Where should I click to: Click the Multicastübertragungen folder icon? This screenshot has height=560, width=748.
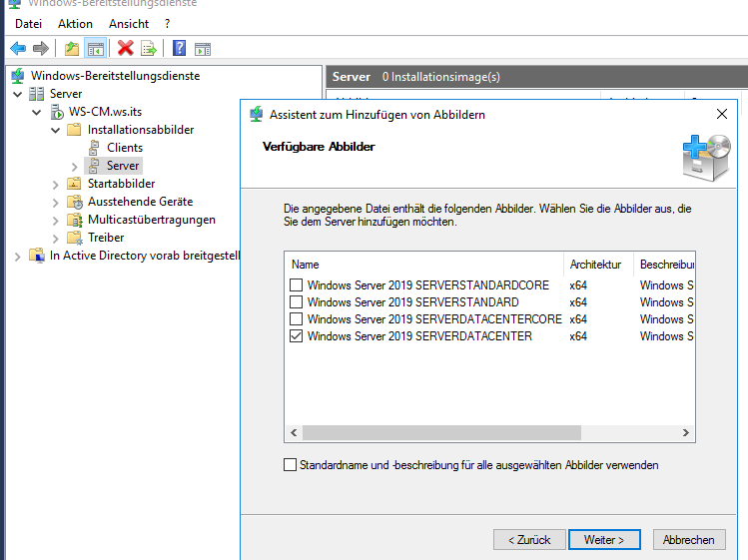tap(75, 220)
